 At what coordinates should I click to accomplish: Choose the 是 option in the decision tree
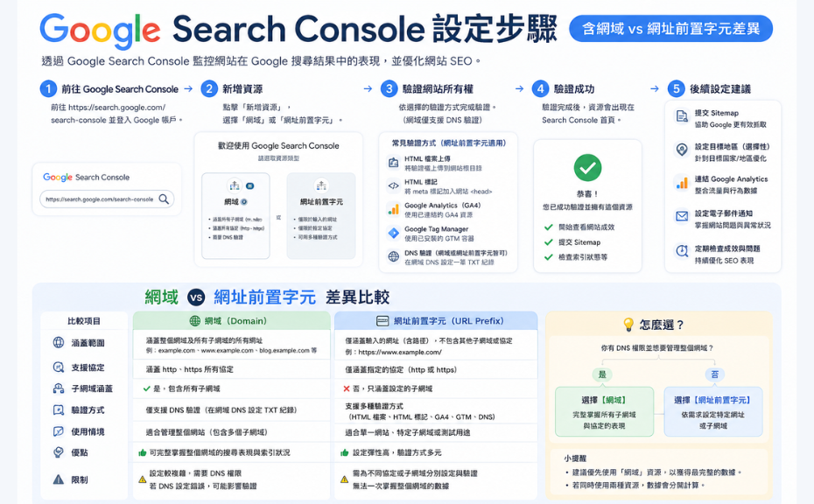[602, 374]
